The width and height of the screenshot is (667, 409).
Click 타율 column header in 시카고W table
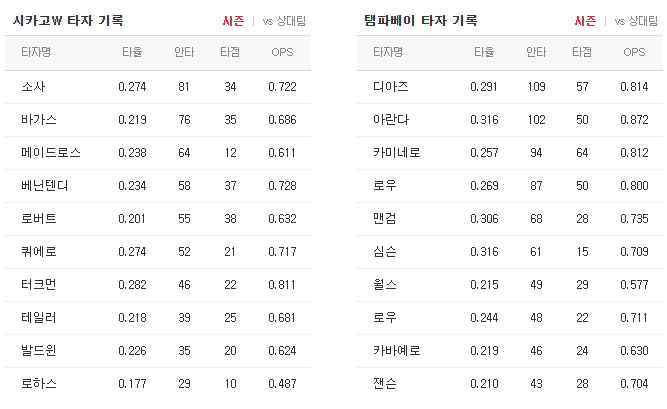pos(132,52)
